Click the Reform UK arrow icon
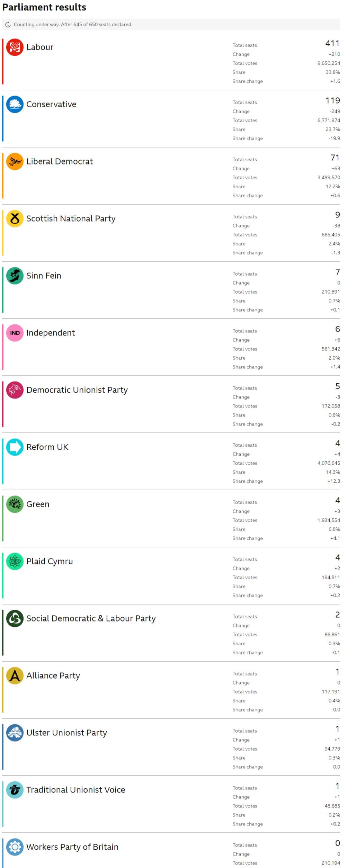 (x=15, y=447)
